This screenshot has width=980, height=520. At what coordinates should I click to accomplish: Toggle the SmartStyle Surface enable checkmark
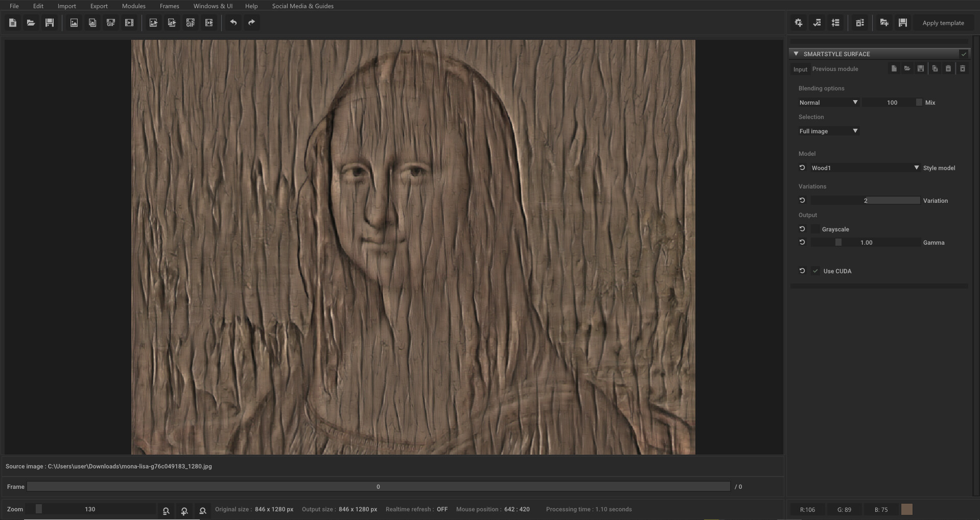pos(964,54)
